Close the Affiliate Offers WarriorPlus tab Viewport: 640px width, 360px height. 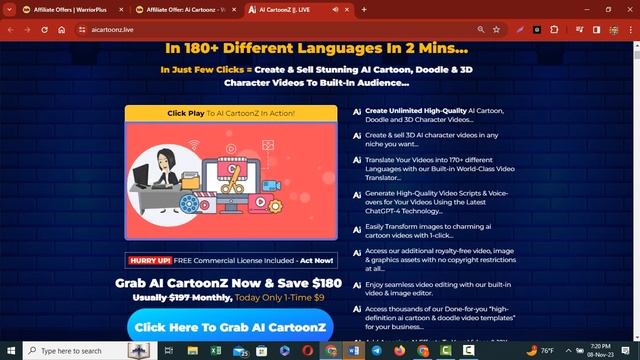pyautogui.click(x=121, y=10)
